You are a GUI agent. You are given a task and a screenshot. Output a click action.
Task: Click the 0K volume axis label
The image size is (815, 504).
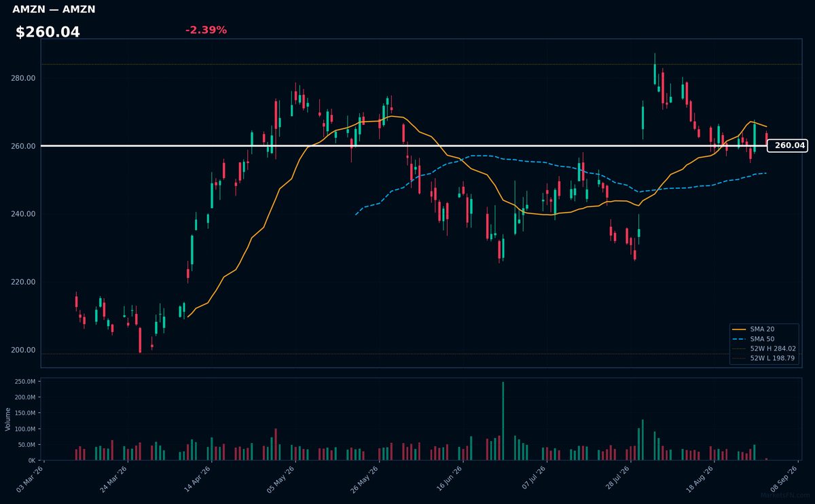(31, 461)
